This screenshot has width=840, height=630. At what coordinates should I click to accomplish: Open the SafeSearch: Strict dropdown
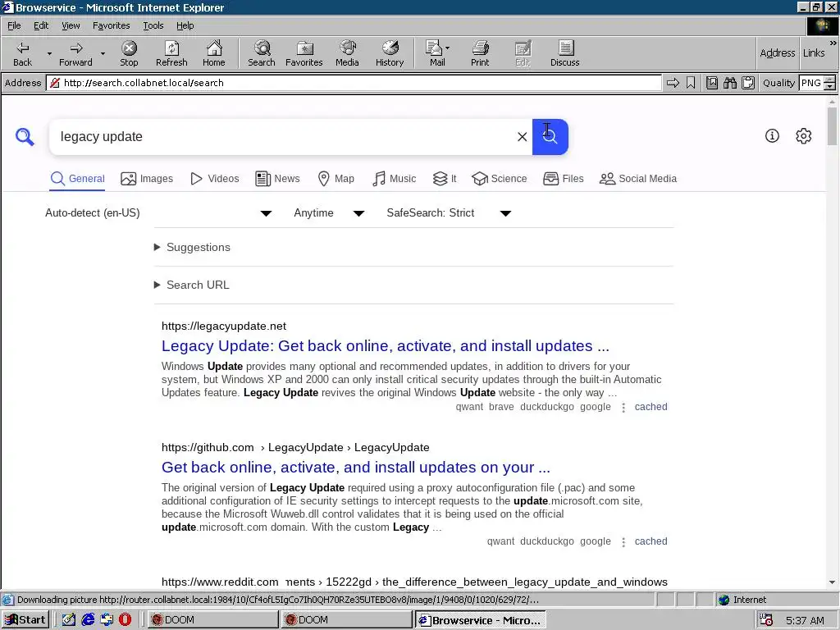tap(449, 213)
